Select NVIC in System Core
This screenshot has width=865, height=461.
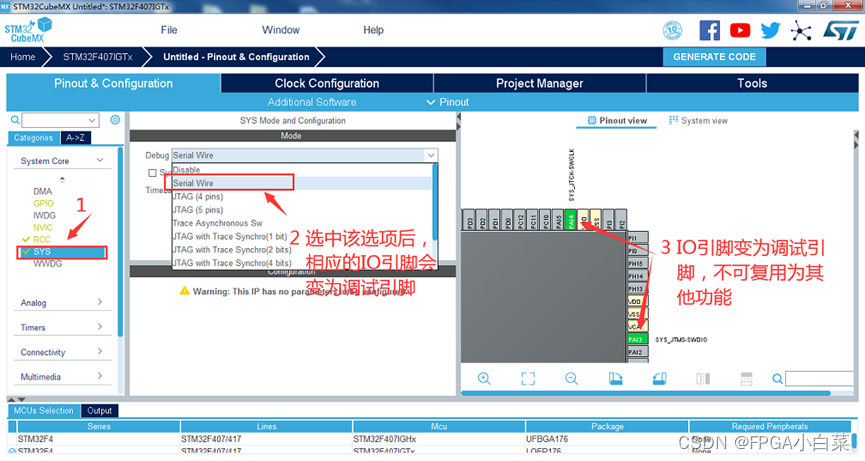pos(42,227)
